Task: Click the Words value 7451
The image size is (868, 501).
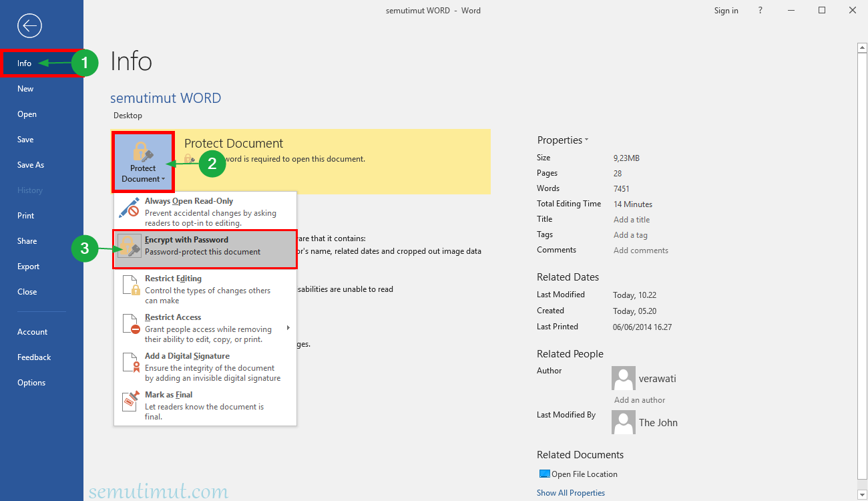Action: click(622, 189)
